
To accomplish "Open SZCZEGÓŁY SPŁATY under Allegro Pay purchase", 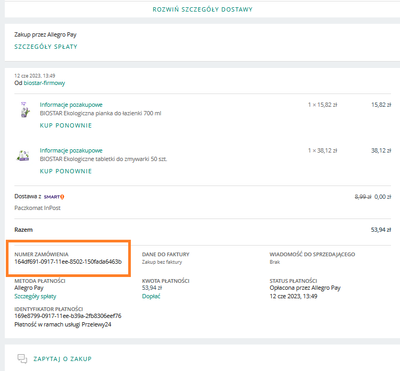I will [x=46, y=47].
